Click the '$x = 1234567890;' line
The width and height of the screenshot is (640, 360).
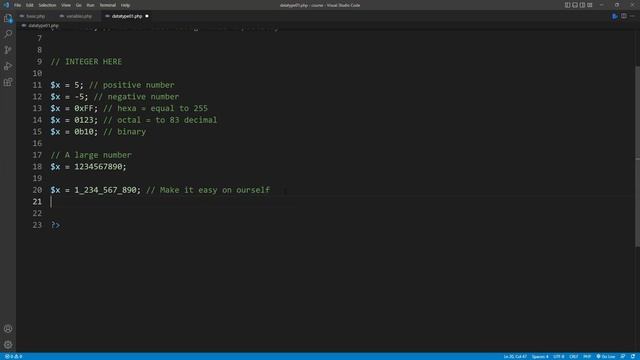pyautogui.click(x=89, y=167)
